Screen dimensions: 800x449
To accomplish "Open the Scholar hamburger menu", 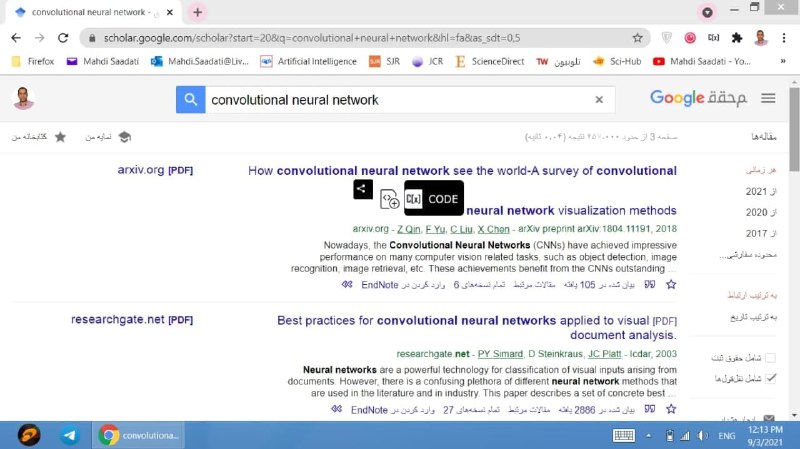I will pyautogui.click(x=768, y=98).
